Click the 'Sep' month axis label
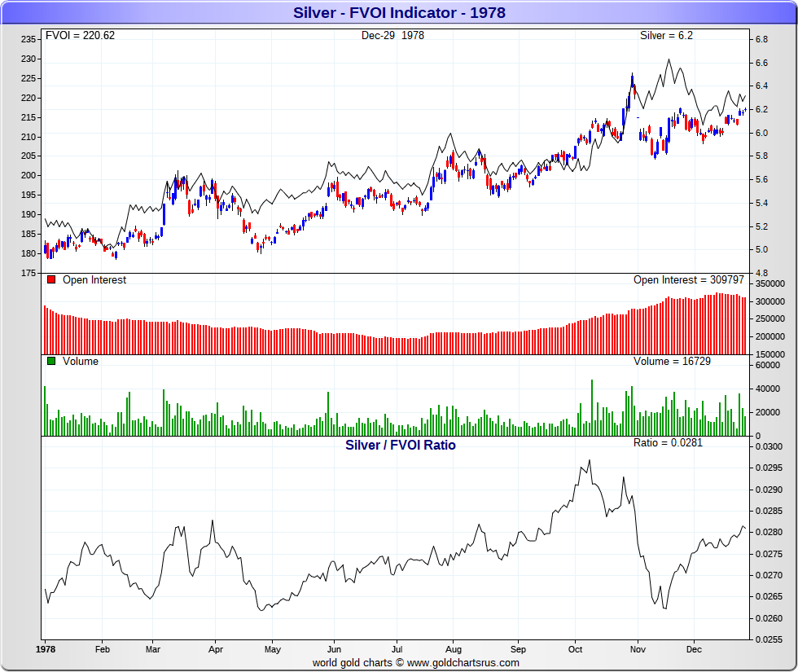The height and width of the screenshot is (672, 798). pyautogui.click(x=518, y=650)
